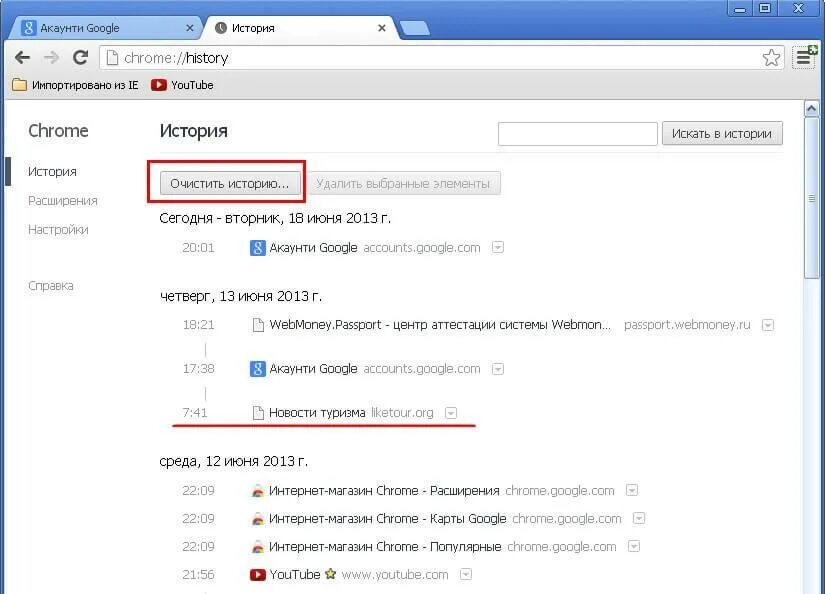The image size is (825, 594).
Task: Maximize the Chrome window
Action: click(x=765, y=8)
